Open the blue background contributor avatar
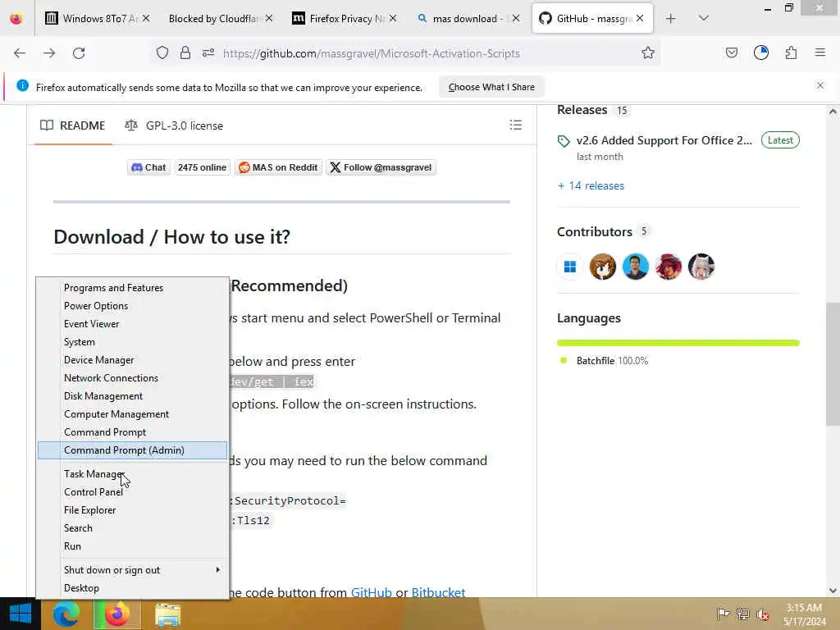Screen dimensions: 840x630 click(x=636, y=267)
